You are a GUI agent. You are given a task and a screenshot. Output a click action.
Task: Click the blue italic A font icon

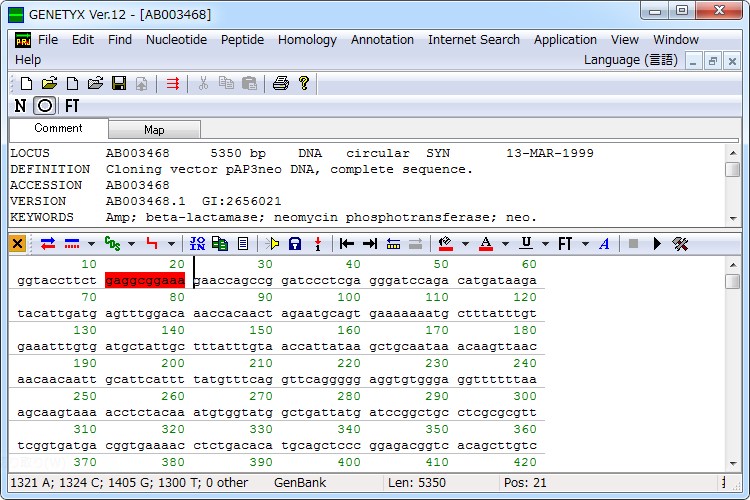[x=605, y=244]
